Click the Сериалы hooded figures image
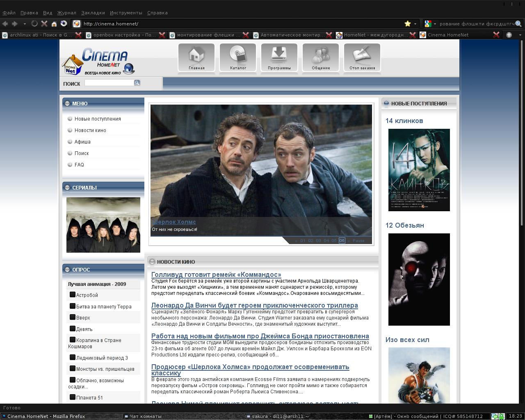This screenshot has height=420, width=525. [103, 225]
